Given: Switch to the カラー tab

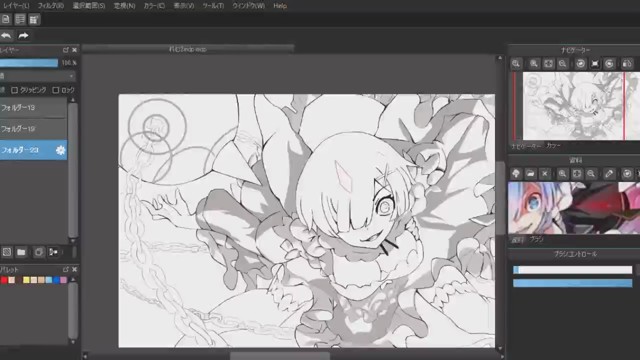Looking at the screenshot, I should click(x=553, y=146).
